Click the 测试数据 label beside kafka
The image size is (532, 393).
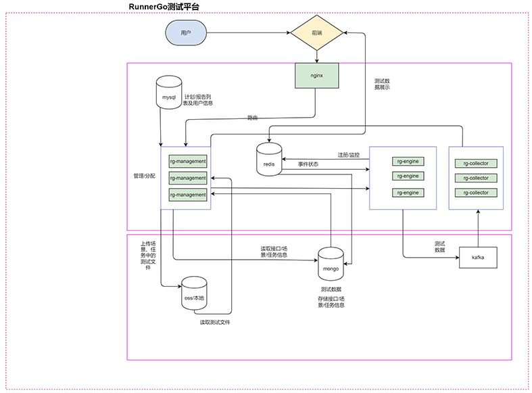[x=439, y=247]
